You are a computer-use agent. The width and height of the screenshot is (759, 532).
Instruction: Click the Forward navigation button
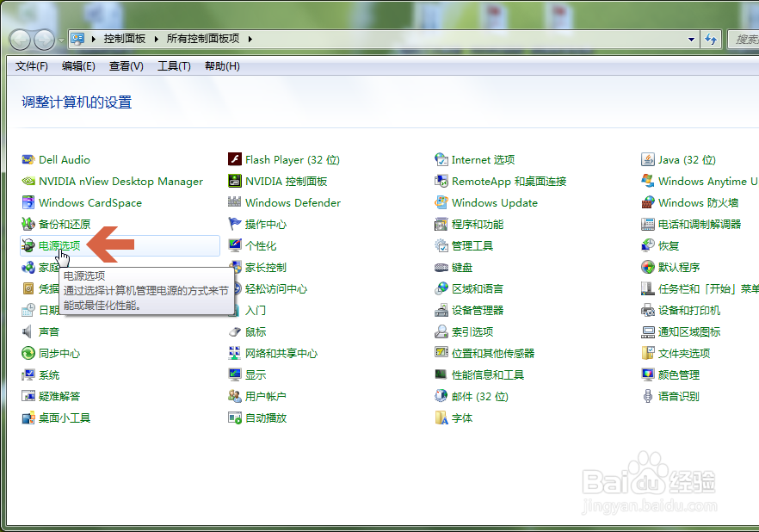coord(45,40)
